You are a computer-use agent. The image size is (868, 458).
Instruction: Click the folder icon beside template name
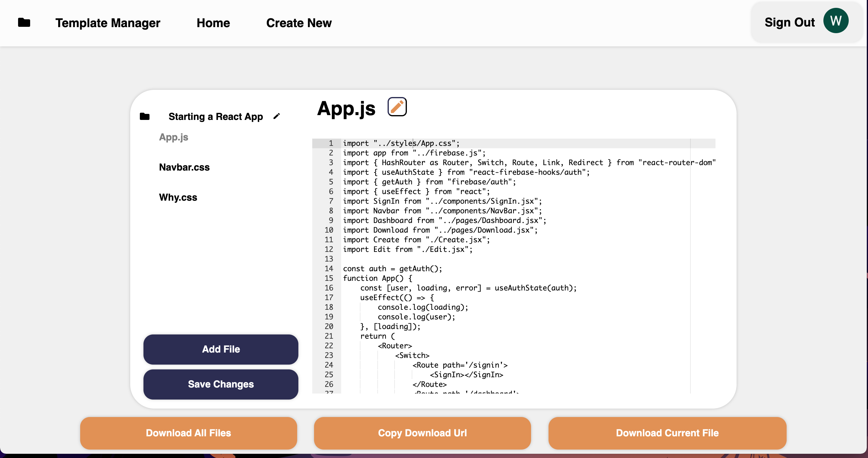tap(145, 117)
